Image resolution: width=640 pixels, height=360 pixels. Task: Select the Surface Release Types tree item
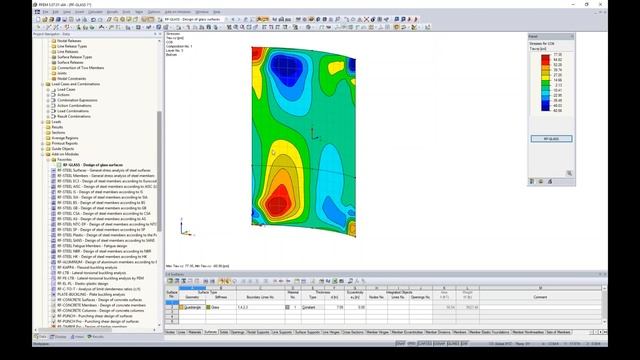75,57
